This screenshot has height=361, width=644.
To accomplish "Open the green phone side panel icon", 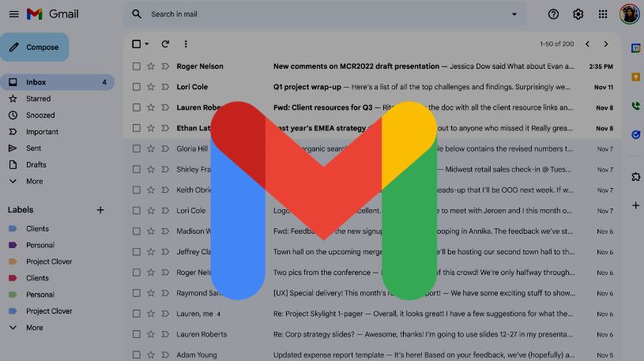I will point(635,106).
